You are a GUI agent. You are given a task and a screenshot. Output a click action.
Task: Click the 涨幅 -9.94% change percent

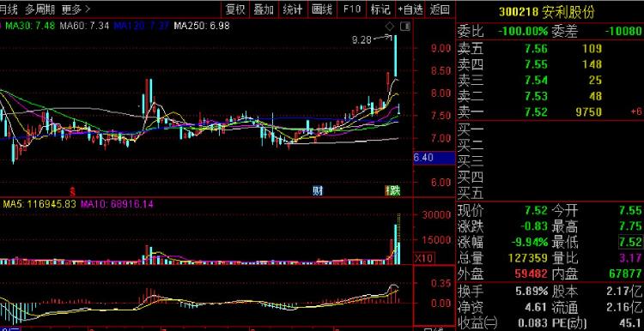(x=530, y=243)
